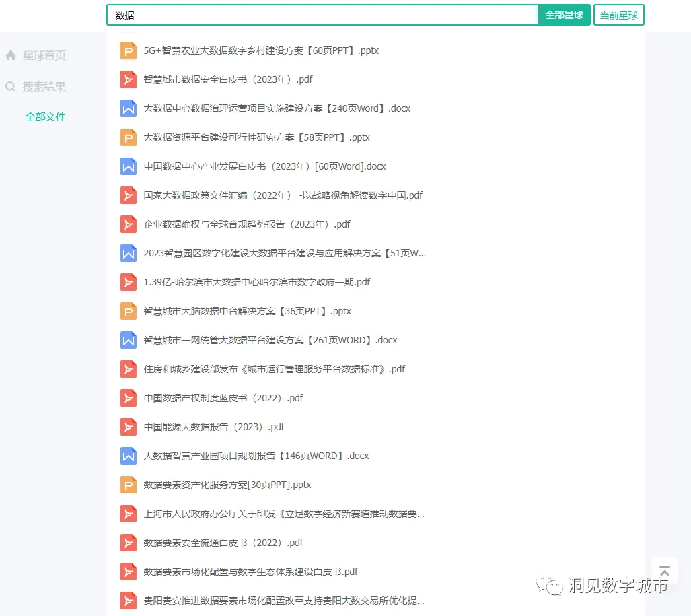The width and height of the screenshot is (691, 616).
Task: Click PPT icon for 智慧城市大脑数据中台解决方案
Action: (x=129, y=311)
